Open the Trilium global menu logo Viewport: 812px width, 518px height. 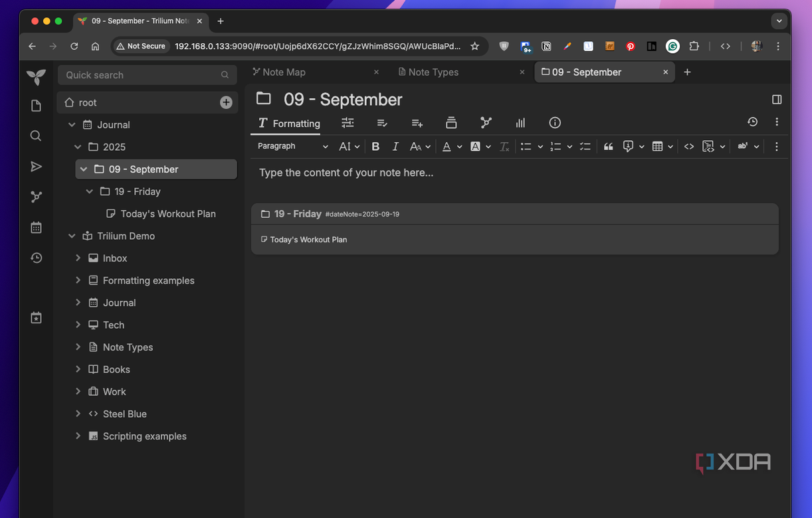(36, 77)
